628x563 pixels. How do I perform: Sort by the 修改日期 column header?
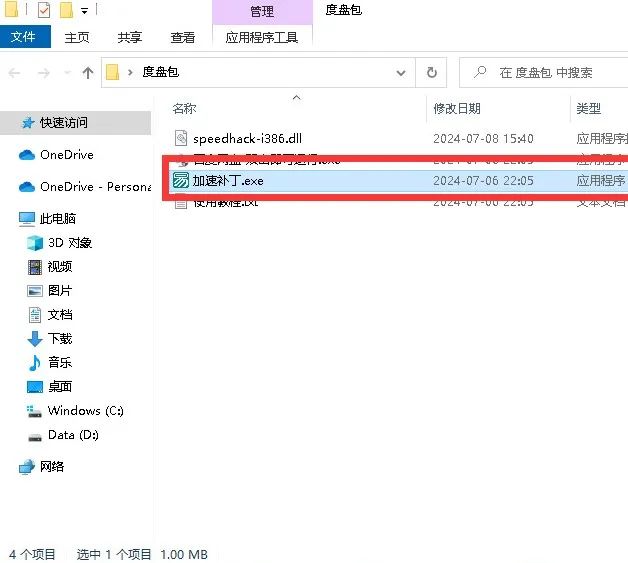(457, 108)
